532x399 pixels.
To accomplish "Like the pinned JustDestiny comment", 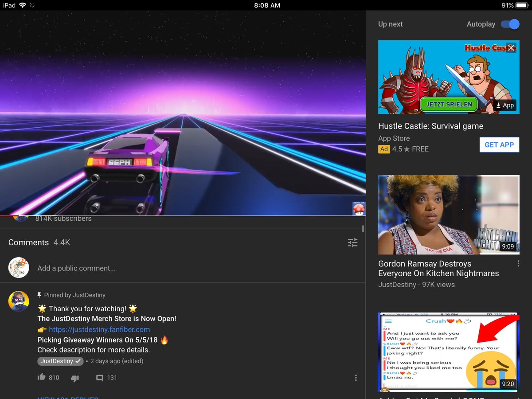I will tap(42, 377).
